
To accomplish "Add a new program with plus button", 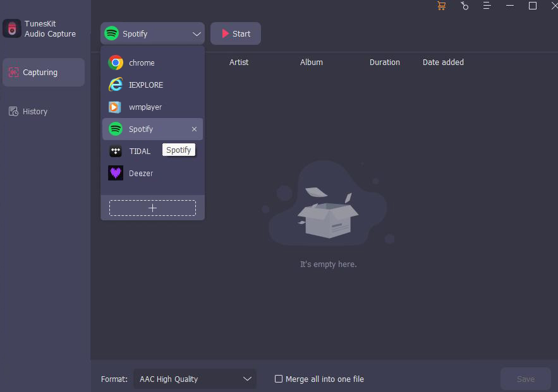I will coord(153,208).
